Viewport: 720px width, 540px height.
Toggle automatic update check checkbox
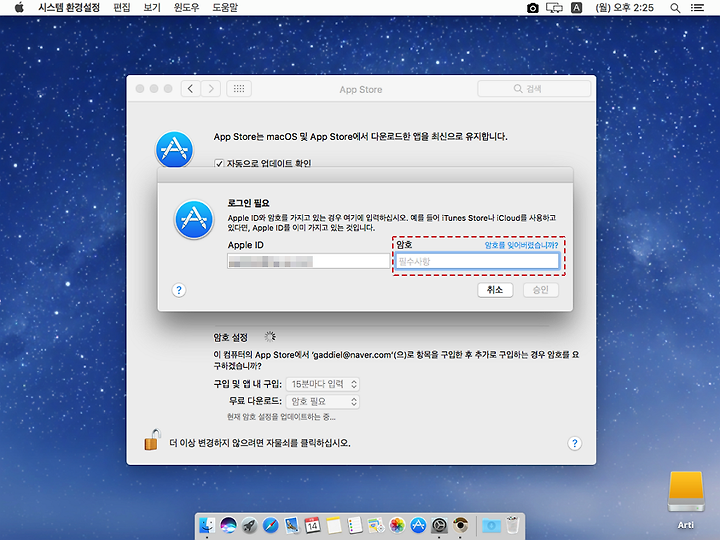(219, 163)
